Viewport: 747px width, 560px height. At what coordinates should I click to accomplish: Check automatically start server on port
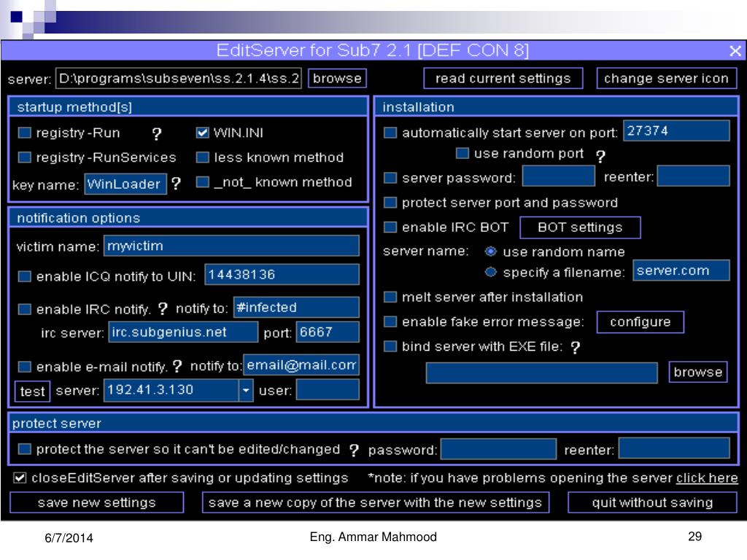[x=390, y=133]
